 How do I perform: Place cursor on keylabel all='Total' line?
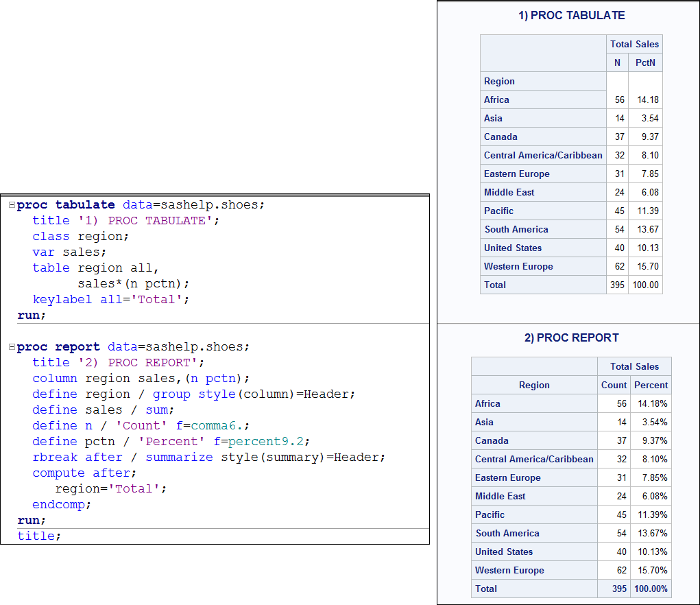click(x=110, y=300)
